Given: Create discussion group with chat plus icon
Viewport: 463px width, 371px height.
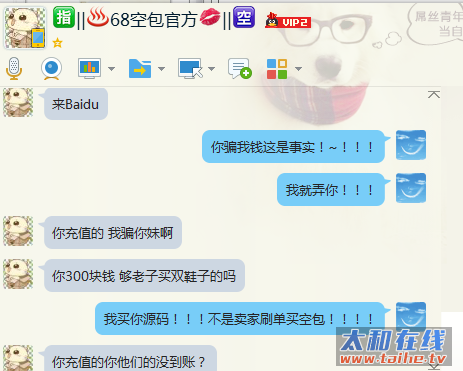Looking at the screenshot, I should 240,69.
